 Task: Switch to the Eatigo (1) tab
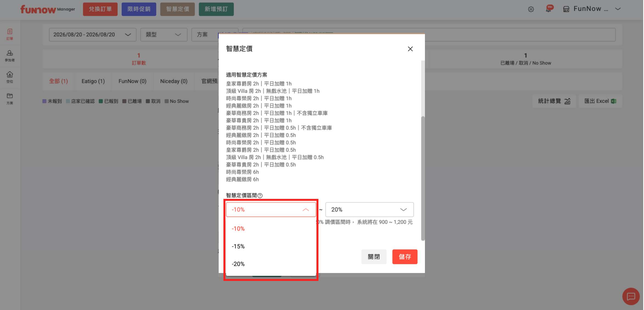(x=93, y=81)
